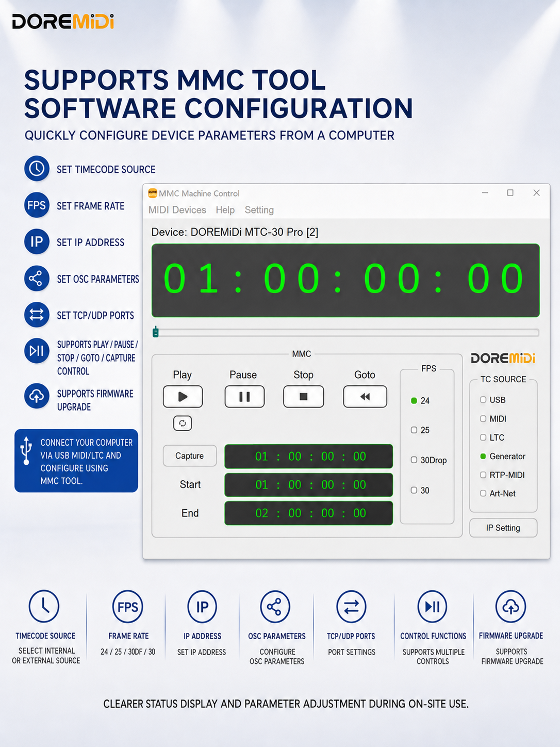Click the timecode position slider handle
This screenshot has width=560, height=747.
click(156, 332)
